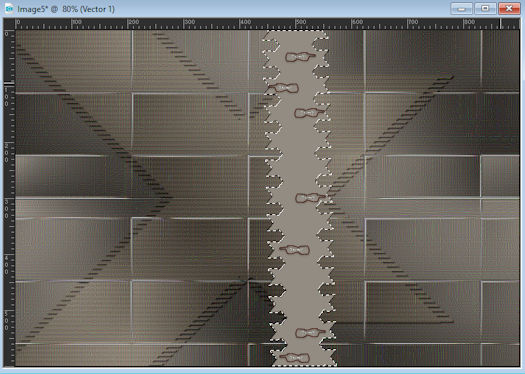Click the 0 mark on the vertical ruler
Screen dimensions: 525x374
[6, 34]
